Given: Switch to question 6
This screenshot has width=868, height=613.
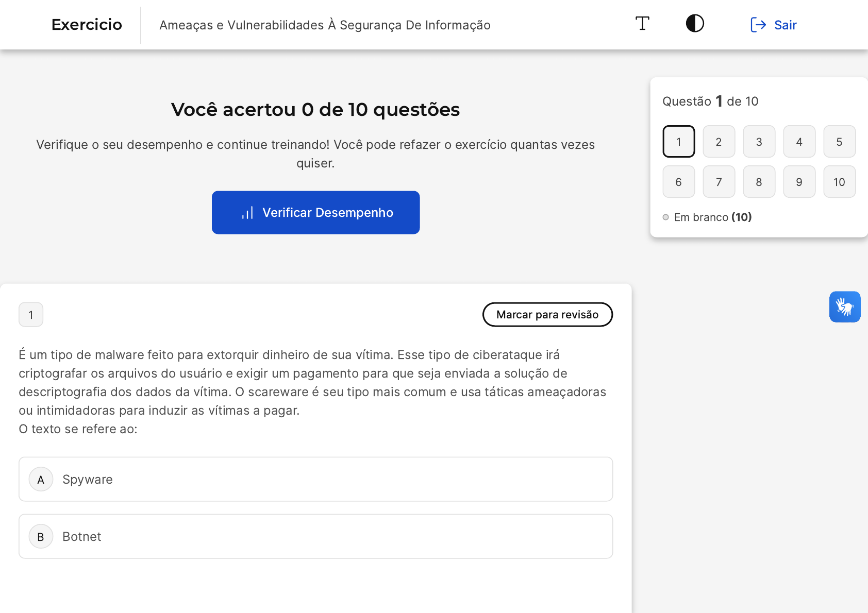Looking at the screenshot, I should 678,182.
